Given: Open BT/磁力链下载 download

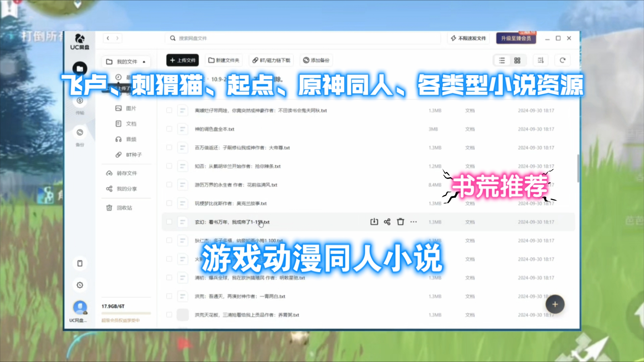Looking at the screenshot, I should (271, 60).
